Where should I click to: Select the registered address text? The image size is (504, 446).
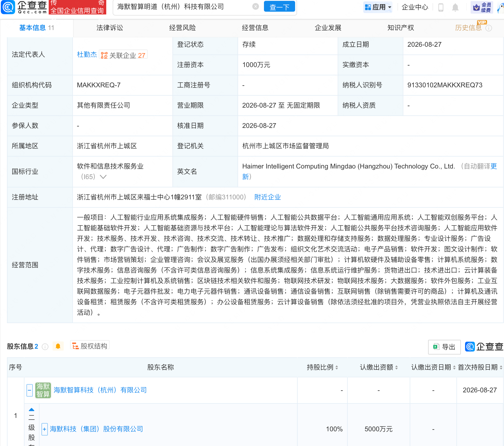click(139, 197)
